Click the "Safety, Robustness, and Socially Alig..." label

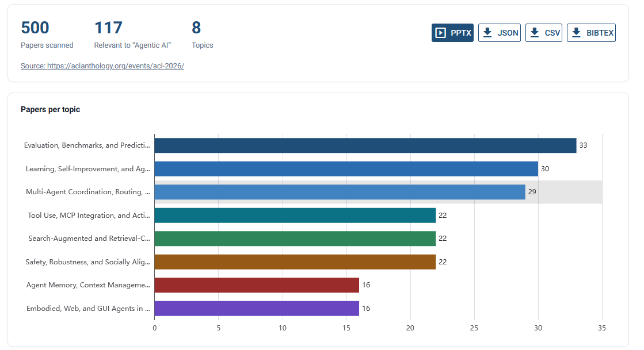tap(88, 262)
